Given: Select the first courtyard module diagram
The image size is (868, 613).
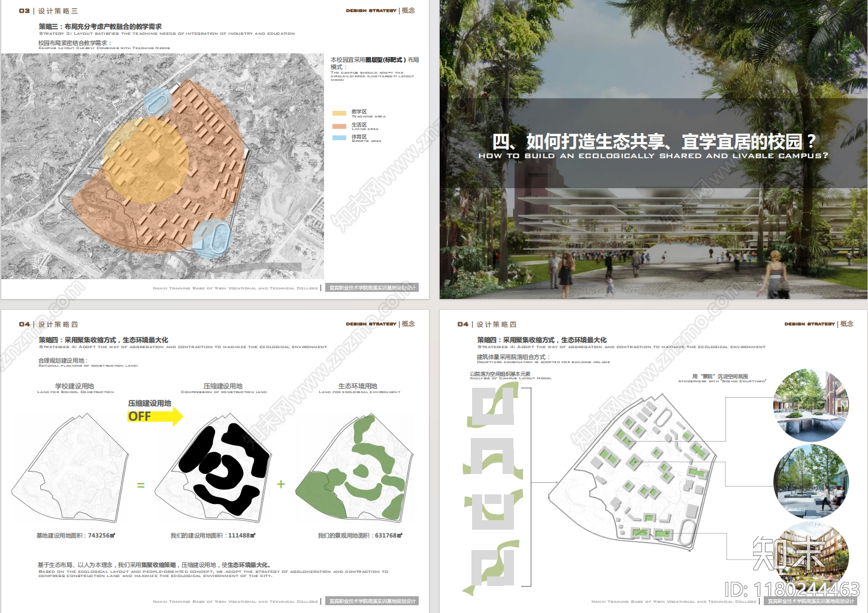Looking at the screenshot, I should click(494, 406).
